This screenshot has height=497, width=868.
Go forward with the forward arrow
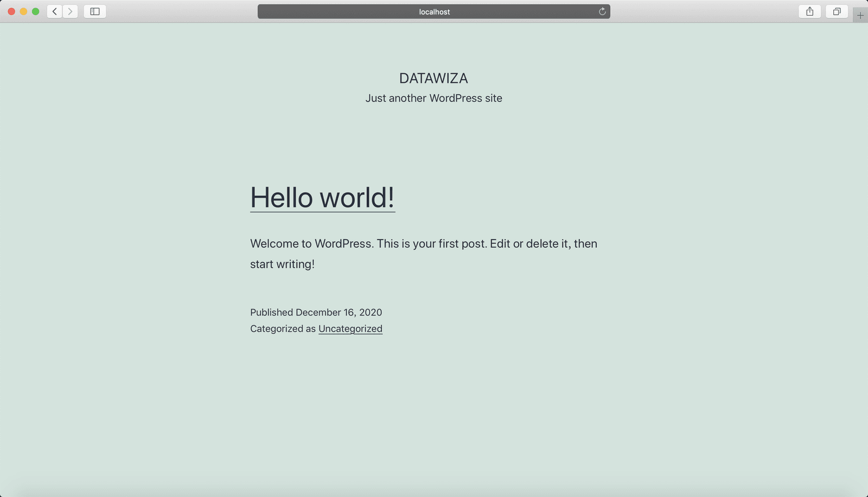(x=70, y=11)
